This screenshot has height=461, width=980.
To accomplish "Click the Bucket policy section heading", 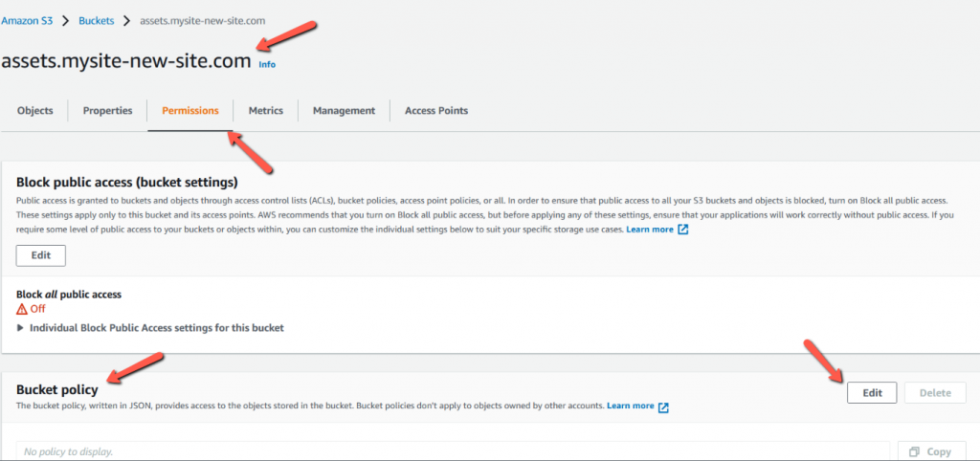I will [56, 390].
